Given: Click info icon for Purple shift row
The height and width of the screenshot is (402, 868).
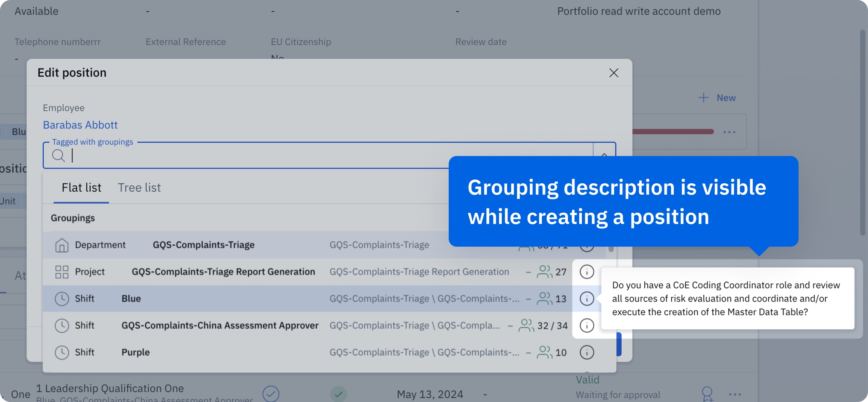Looking at the screenshot, I should pyautogui.click(x=587, y=352).
